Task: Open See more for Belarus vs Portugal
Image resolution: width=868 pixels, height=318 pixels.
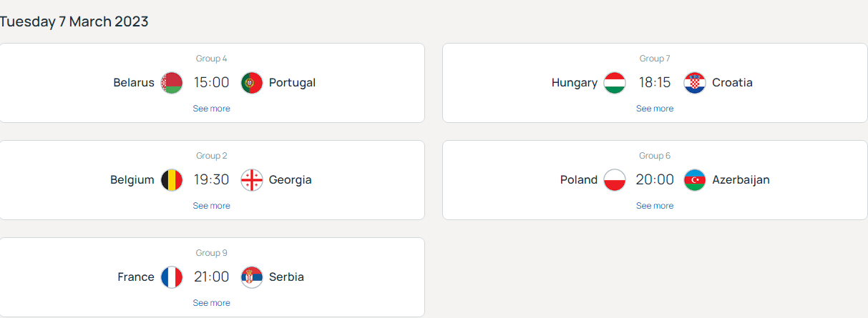Action: 212,109
